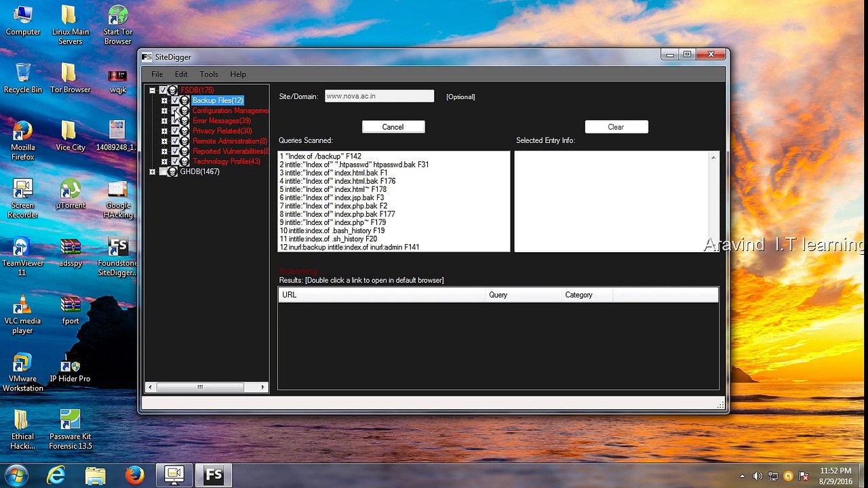Expand the Configuration Management node
This screenshot has width=868, height=488.
pos(164,110)
